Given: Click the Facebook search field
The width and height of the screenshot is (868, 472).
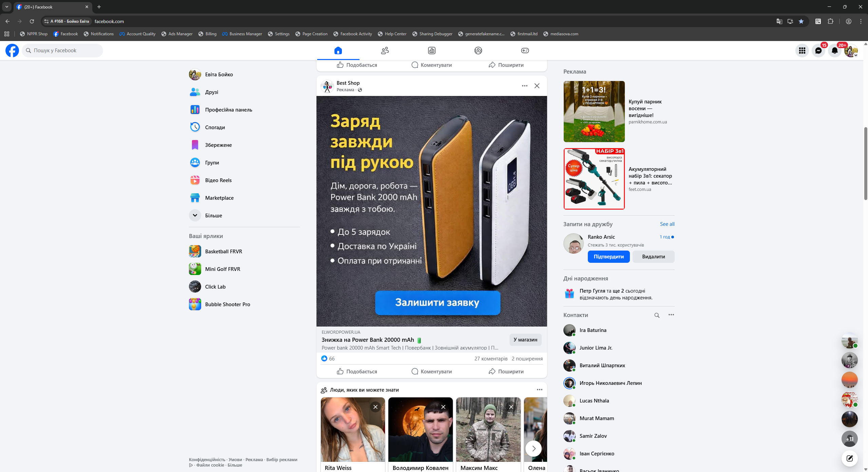Looking at the screenshot, I should pyautogui.click(x=63, y=51).
